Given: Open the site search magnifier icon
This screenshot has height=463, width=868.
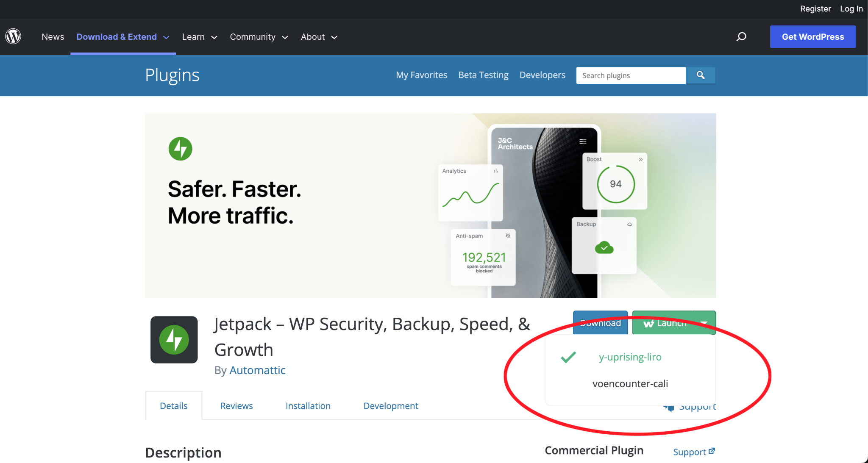Looking at the screenshot, I should point(741,37).
